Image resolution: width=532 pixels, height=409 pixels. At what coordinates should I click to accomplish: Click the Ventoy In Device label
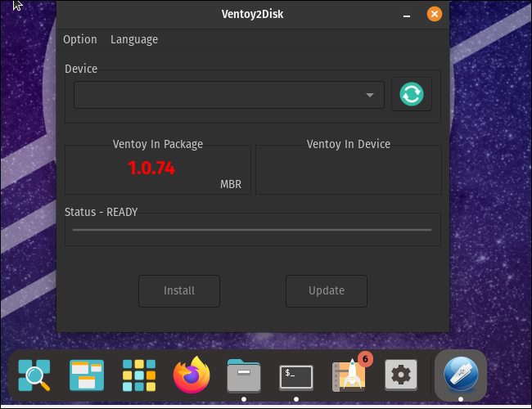coord(349,144)
